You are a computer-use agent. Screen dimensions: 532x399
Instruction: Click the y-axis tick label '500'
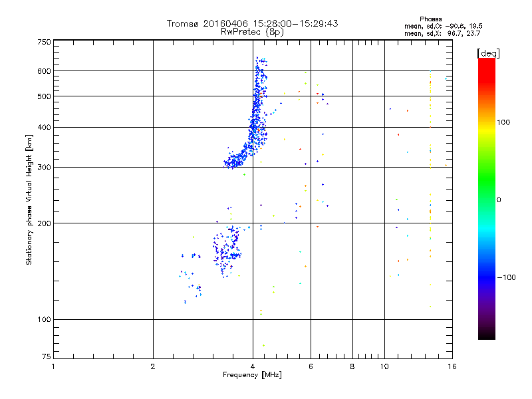pyautogui.click(x=44, y=96)
